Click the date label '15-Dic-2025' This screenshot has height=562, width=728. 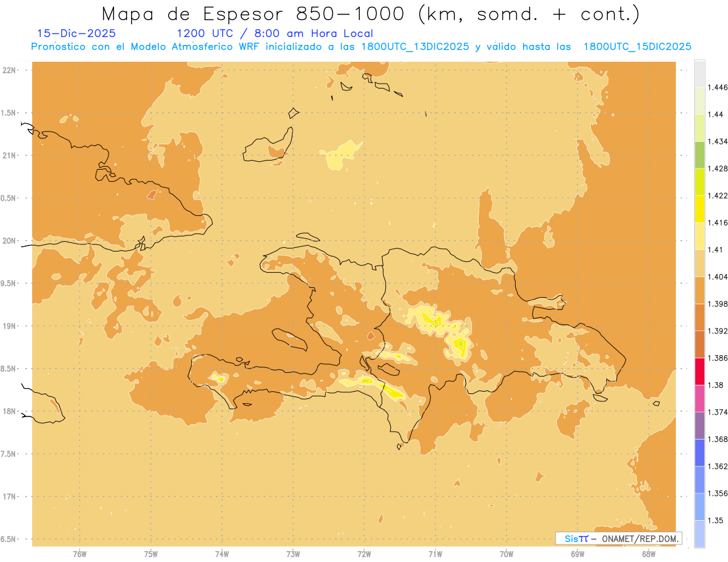click(76, 33)
